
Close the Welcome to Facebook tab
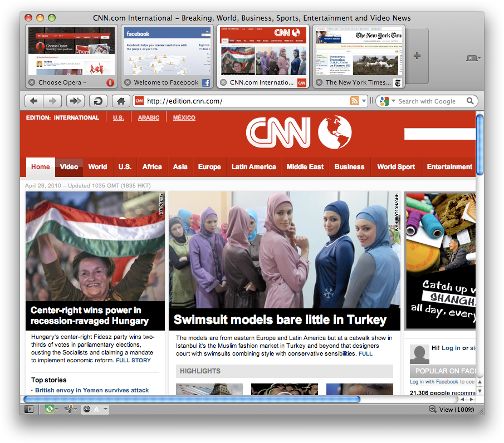[x=128, y=82]
